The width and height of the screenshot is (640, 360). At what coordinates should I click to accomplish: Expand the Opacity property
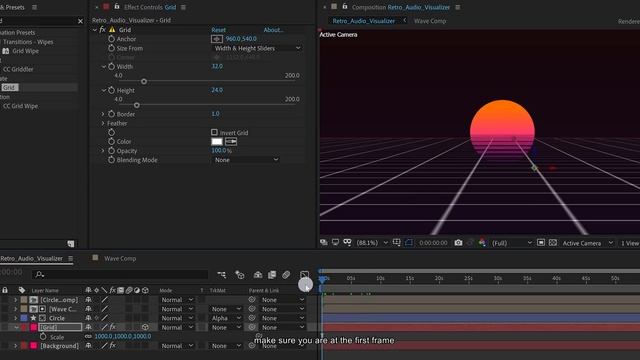(x=103, y=151)
